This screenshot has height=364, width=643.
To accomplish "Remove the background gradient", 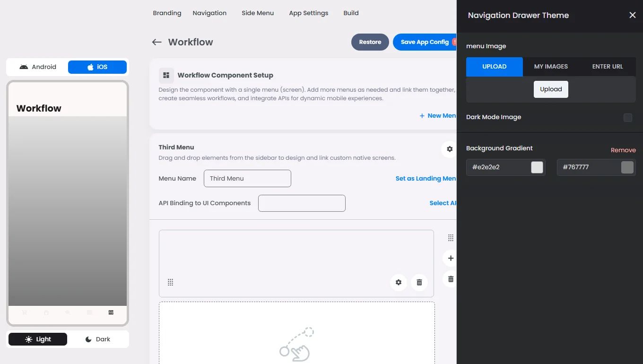I will (x=623, y=150).
